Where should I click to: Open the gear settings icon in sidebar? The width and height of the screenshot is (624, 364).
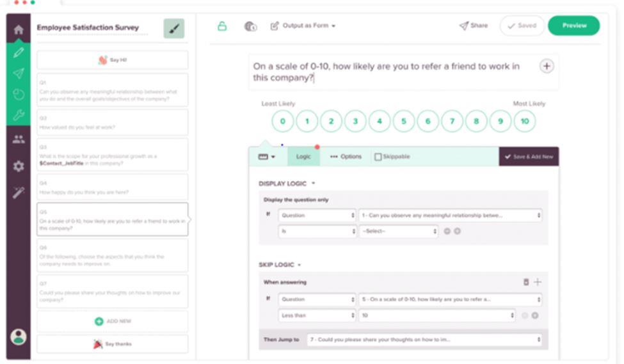click(x=19, y=166)
